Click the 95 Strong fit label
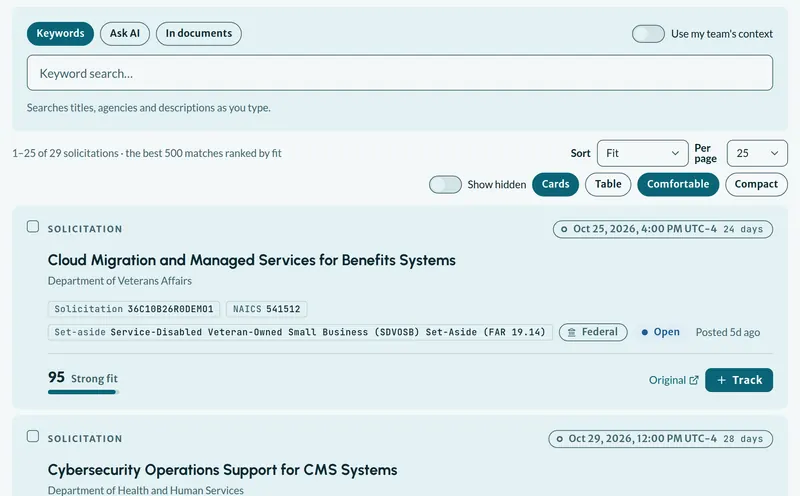 tap(83, 378)
